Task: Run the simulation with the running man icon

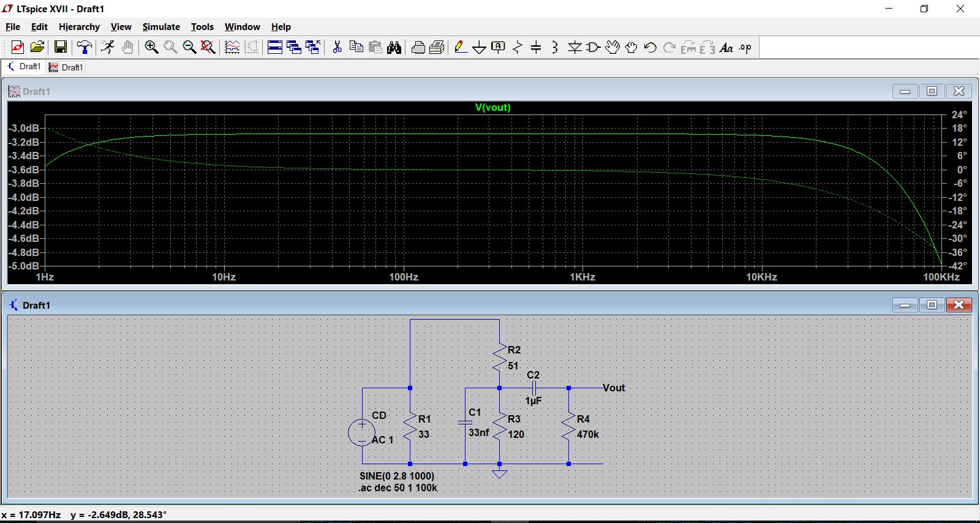Action: (108, 47)
